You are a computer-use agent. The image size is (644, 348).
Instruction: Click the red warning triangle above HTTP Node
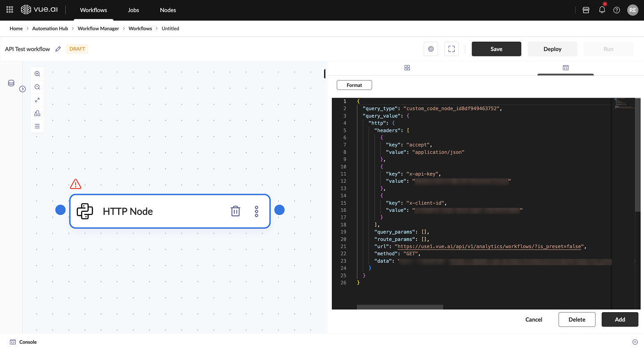[76, 184]
